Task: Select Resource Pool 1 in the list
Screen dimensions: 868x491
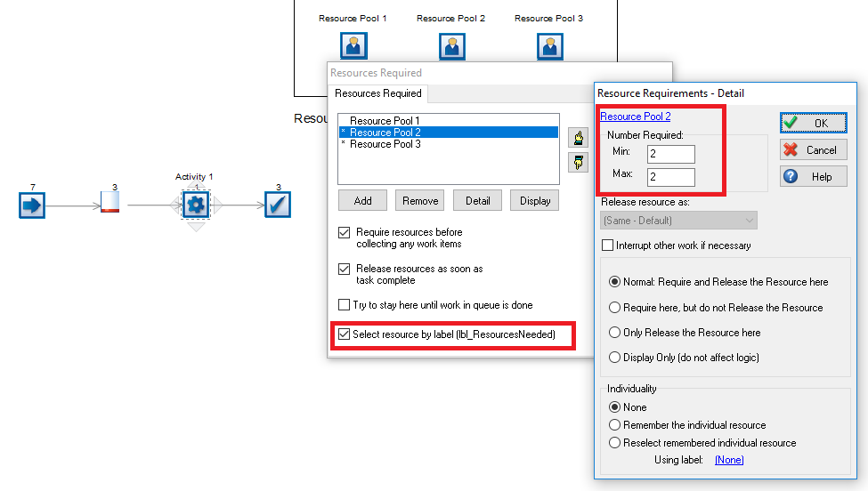Action: [449, 121]
